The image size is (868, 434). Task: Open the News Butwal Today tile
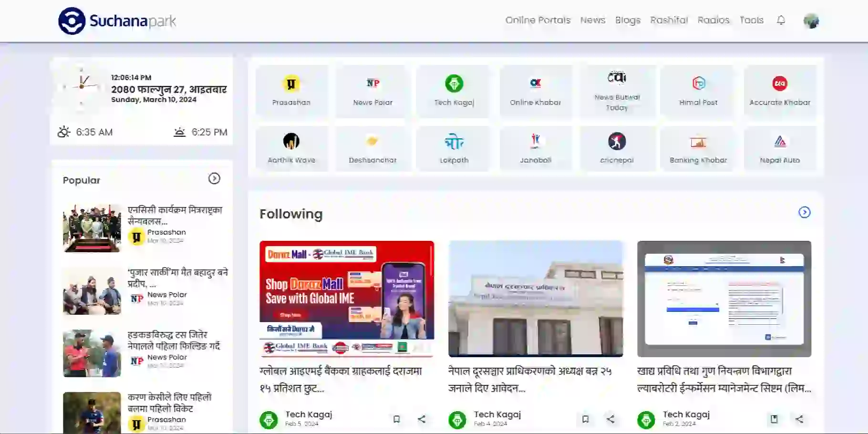click(x=617, y=91)
